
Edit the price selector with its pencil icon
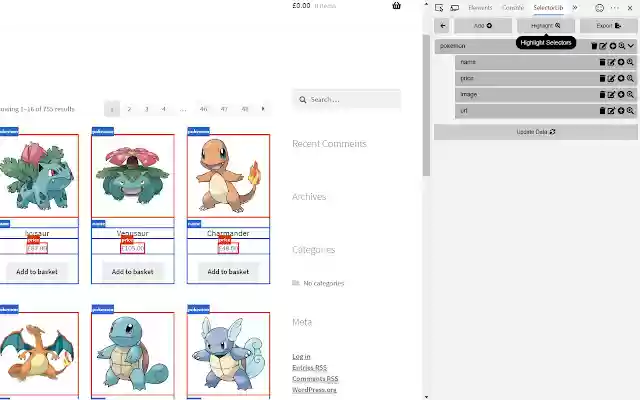(x=611, y=78)
